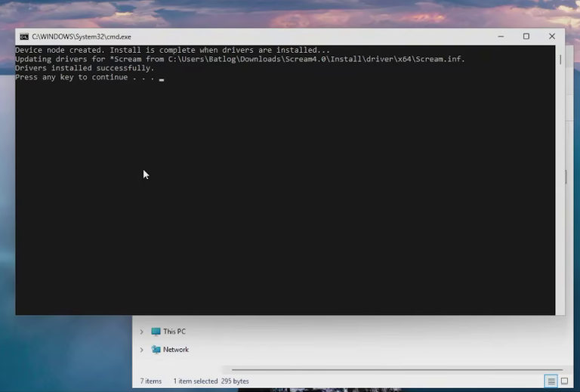
Task: Click the Network computer icon
Action: coord(156,350)
